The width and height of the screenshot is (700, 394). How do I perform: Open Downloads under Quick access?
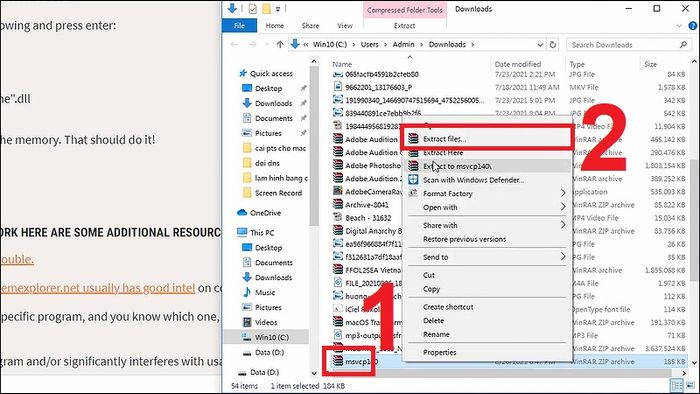[273, 103]
